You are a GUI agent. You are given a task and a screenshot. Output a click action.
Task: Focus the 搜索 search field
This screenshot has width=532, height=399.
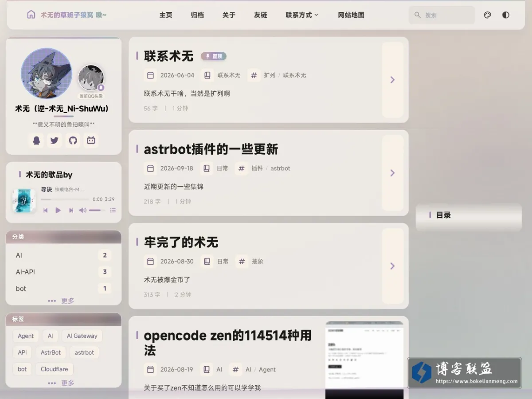(x=442, y=15)
